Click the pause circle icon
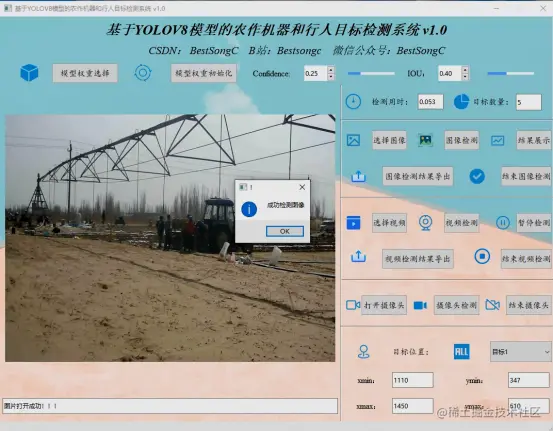The width and height of the screenshot is (554, 432). 502,223
